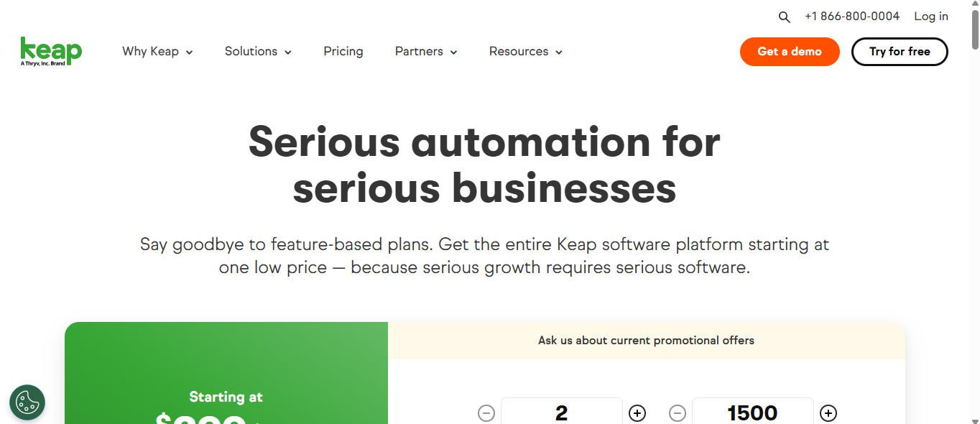
Task: Click the Get a demo button
Action: point(790,52)
